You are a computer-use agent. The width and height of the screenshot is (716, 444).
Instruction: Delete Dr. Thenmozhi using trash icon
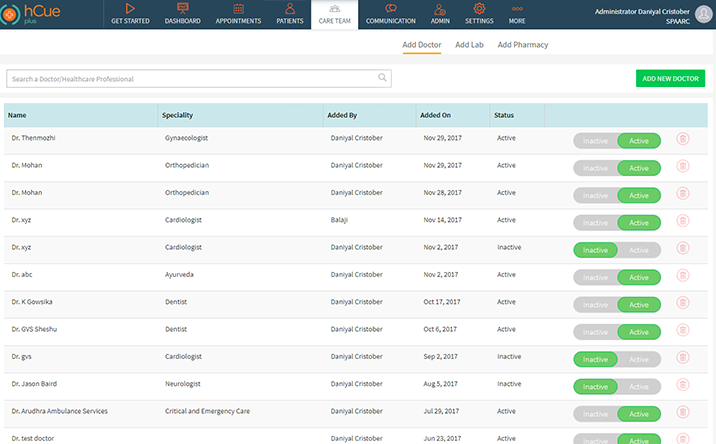point(683,140)
